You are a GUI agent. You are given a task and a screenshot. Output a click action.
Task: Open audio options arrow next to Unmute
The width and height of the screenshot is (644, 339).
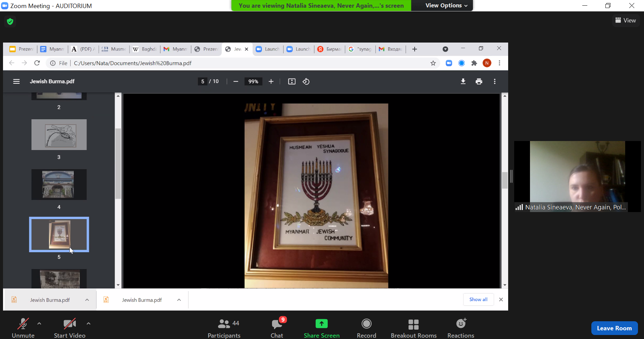39,324
